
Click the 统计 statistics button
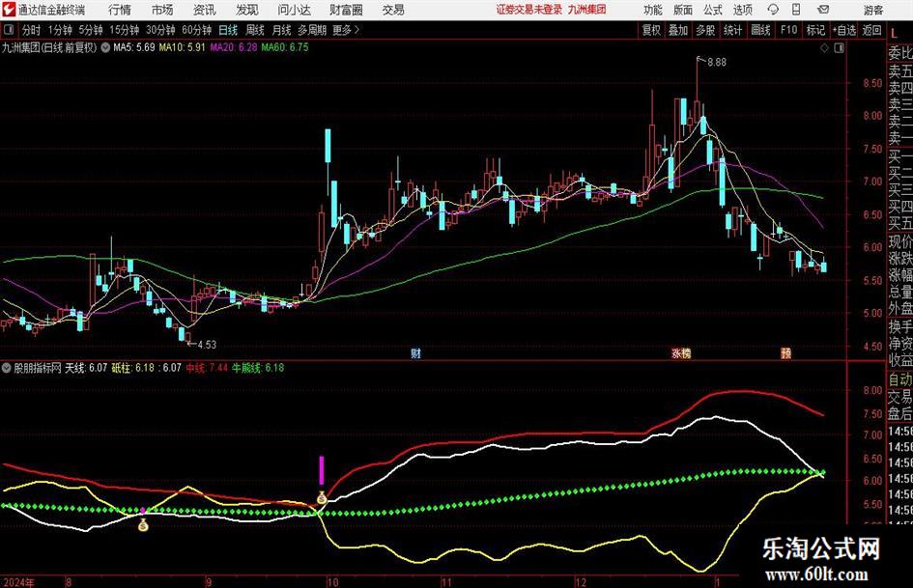(x=732, y=30)
